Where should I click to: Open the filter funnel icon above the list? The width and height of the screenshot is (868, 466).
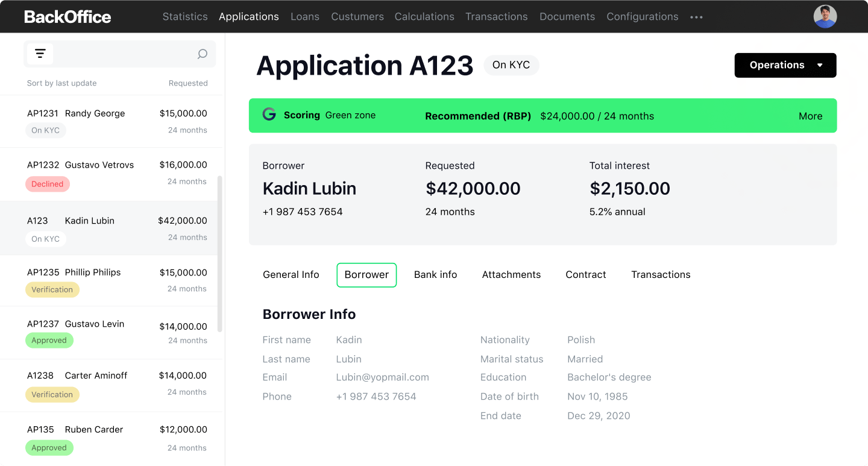[x=40, y=54]
